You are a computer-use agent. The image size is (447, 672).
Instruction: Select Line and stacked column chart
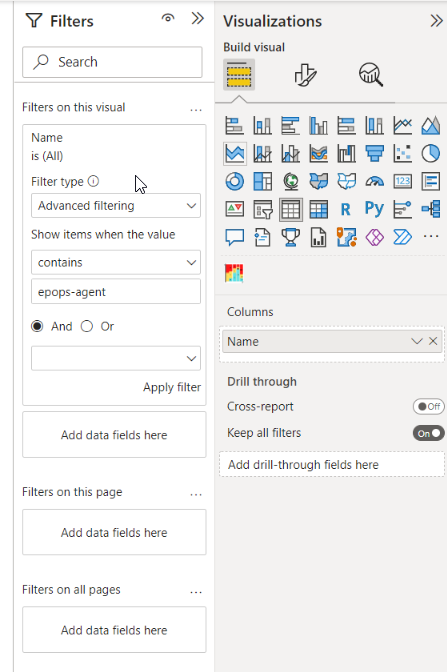(x=262, y=153)
